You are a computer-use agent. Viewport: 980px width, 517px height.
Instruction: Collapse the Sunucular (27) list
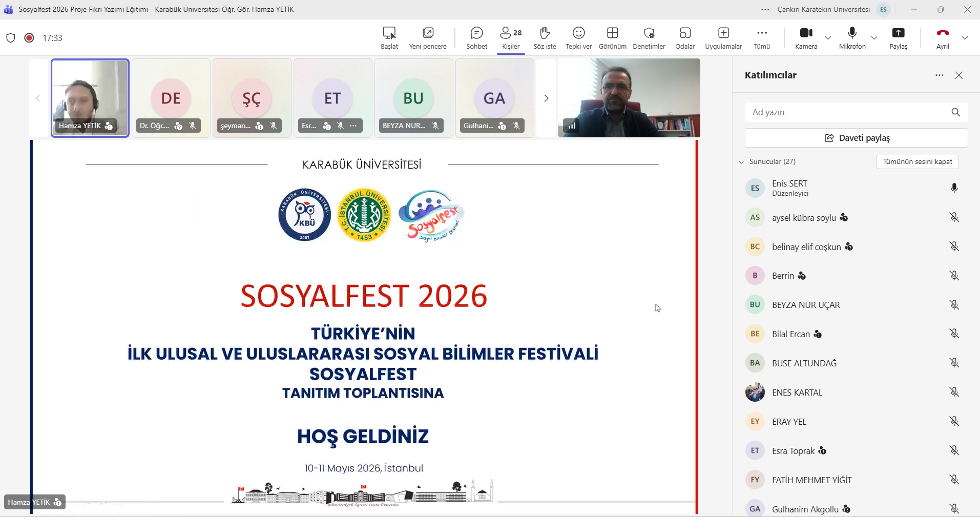click(741, 162)
